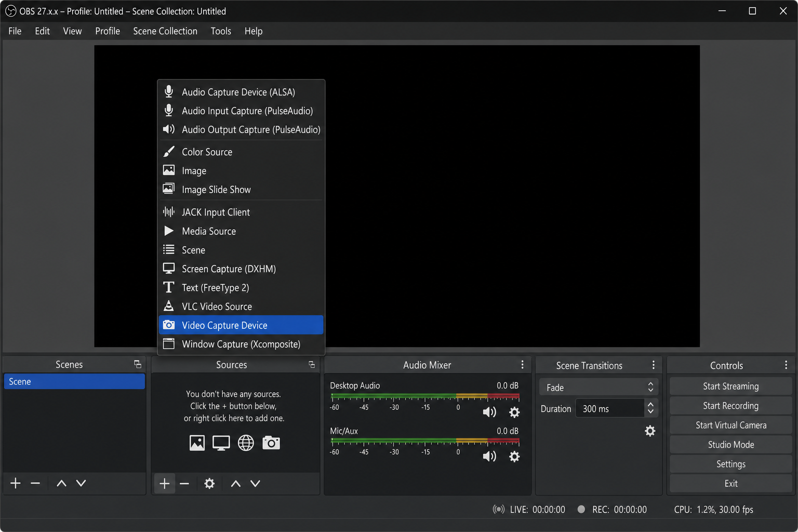Choose Audio Input Capture (PulseAudio)
The width and height of the screenshot is (798, 532).
tap(241, 111)
